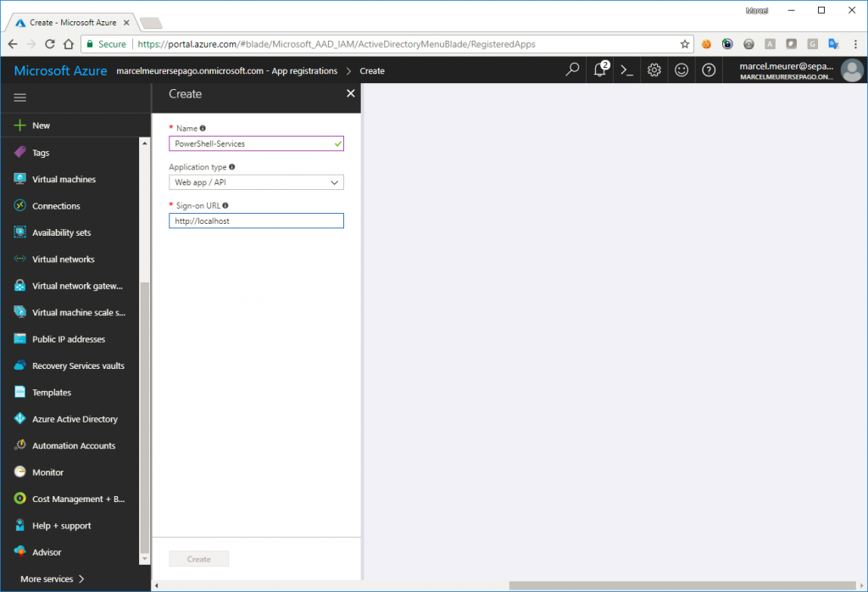Viewport: 868px width, 592px height.
Task: Open the Help + support icon
Action: coord(20,525)
